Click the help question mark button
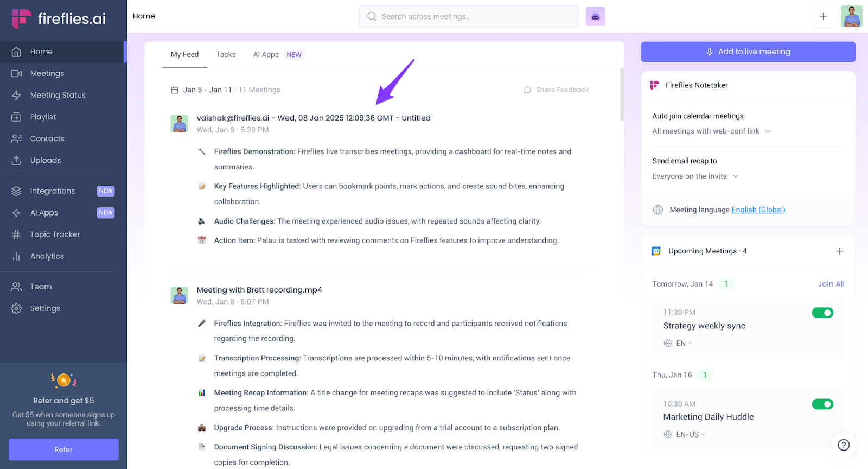The image size is (868, 469). [844, 445]
